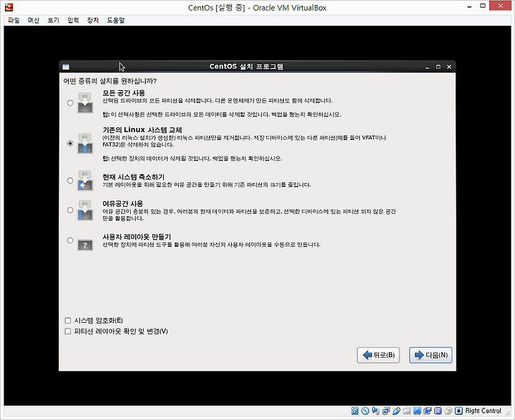This screenshot has width=515, height=420.
Task: Click the virtualization features (V) status icon
Action: pos(438,411)
